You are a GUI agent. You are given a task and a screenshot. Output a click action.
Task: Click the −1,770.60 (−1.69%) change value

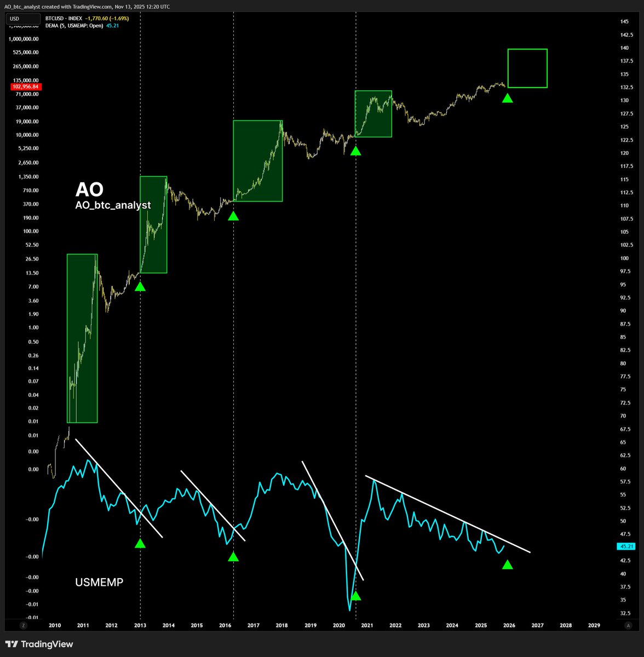[x=107, y=19]
